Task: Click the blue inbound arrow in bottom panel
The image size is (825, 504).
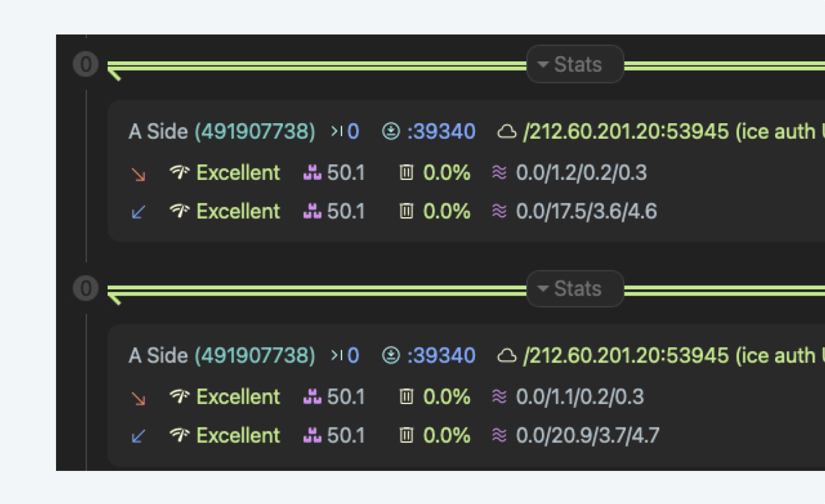Action: click(x=138, y=436)
